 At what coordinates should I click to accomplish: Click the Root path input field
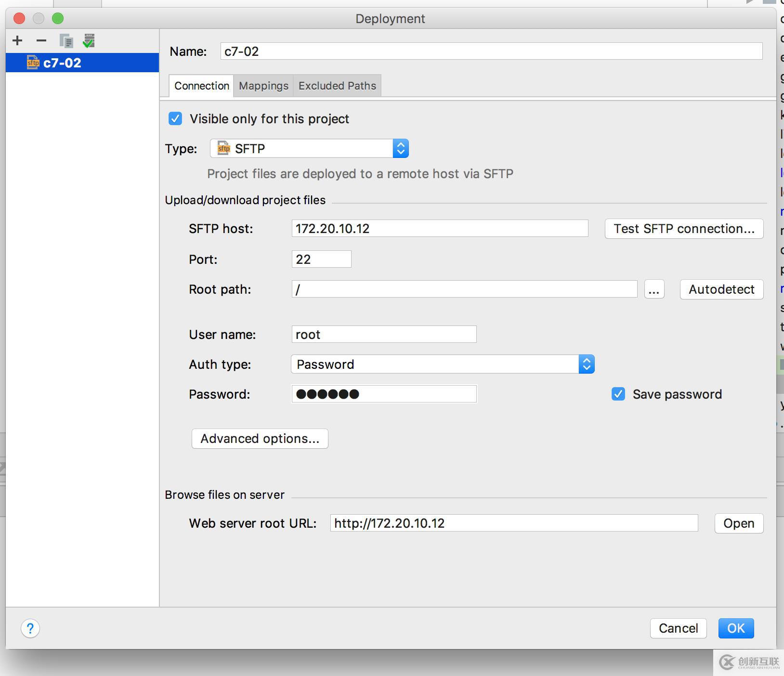tap(464, 289)
